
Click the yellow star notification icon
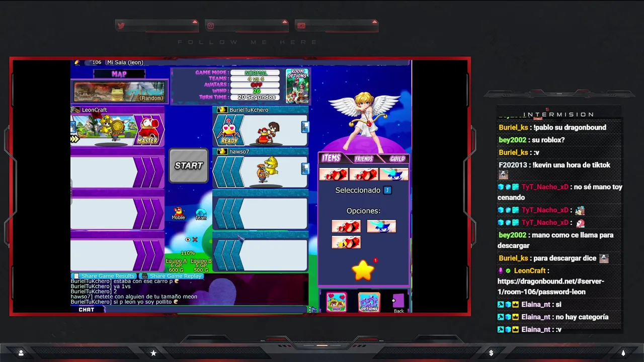coord(363,270)
